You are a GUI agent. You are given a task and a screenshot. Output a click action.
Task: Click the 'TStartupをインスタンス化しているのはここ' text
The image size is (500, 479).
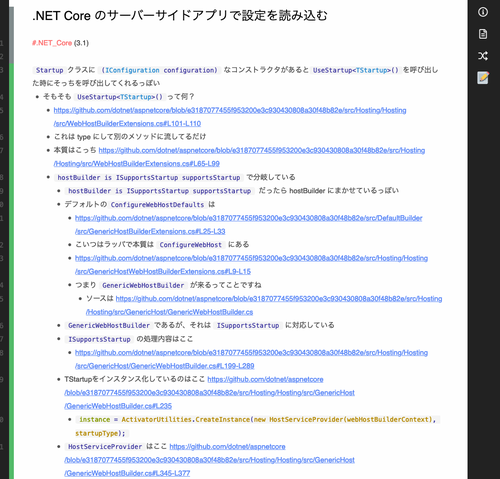pyautogui.click(x=134, y=379)
